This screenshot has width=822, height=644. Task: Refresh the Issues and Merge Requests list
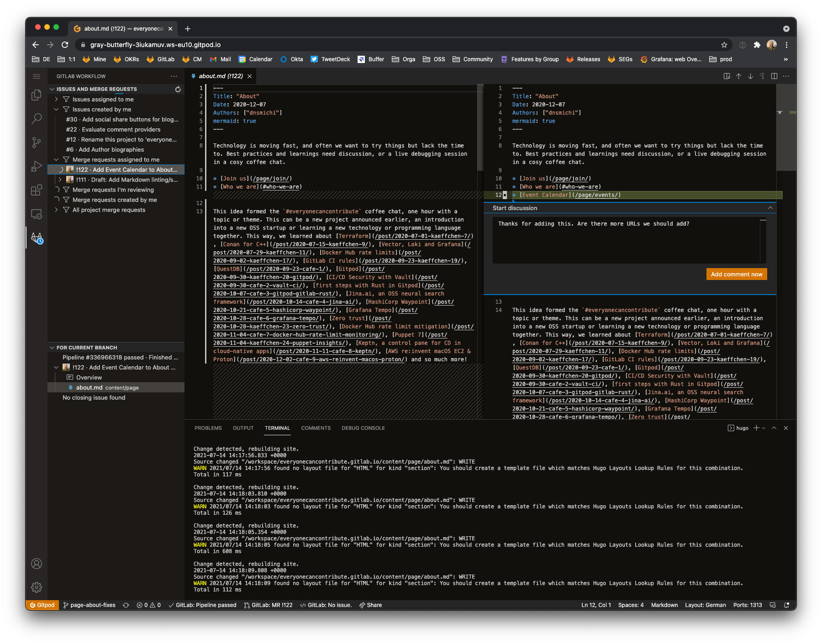pyautogui.click(x=178, y=89)
